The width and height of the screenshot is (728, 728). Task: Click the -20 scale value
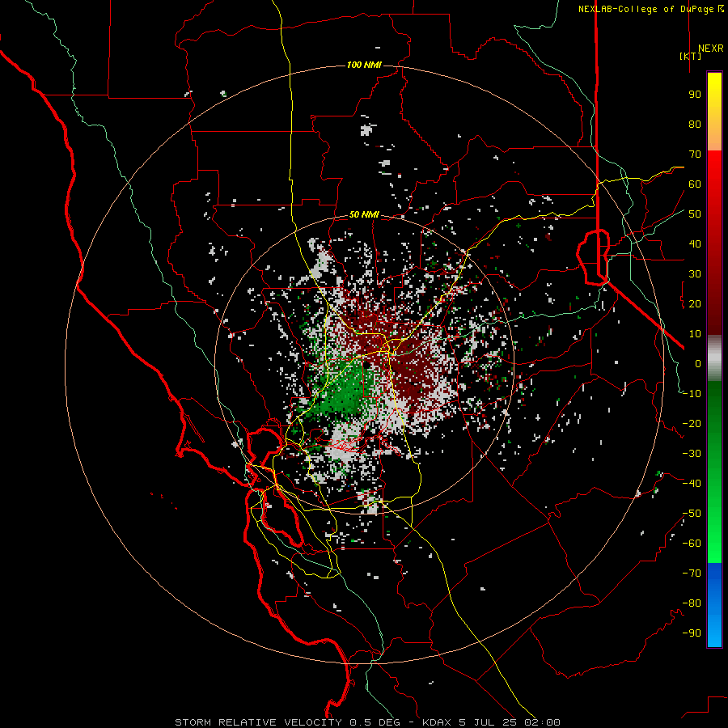(692, 423)
